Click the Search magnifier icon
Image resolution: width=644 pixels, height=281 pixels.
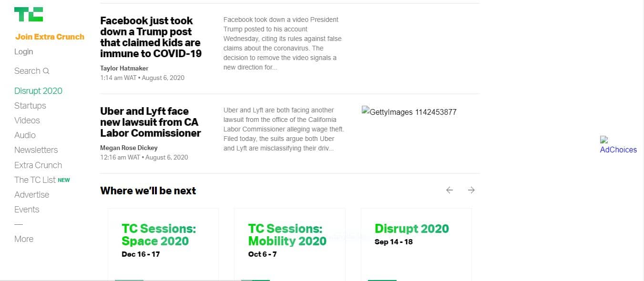(x=46, y=71)
